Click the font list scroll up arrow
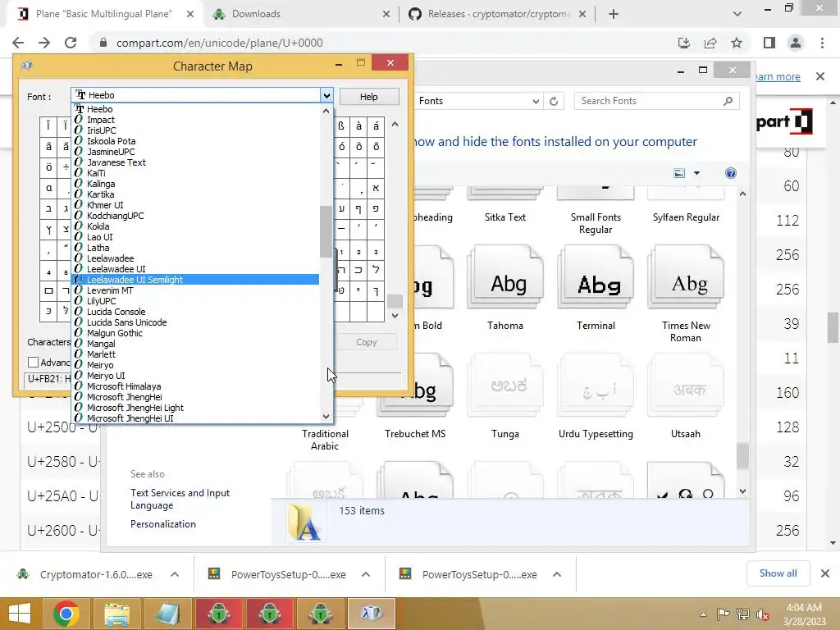This screenshot has height=630, width=840. click(x=326, y=111)
